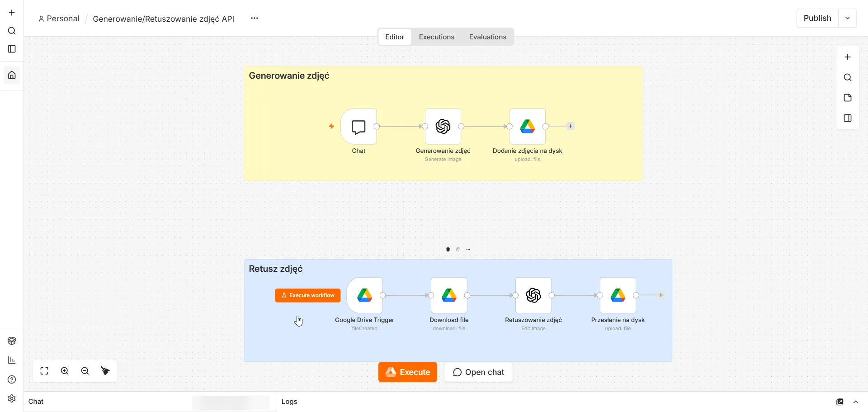Select the Download file node
Image resolution: width=868 pixels, height=412 pixels.
pyautogui.click(x=449, y=295)
